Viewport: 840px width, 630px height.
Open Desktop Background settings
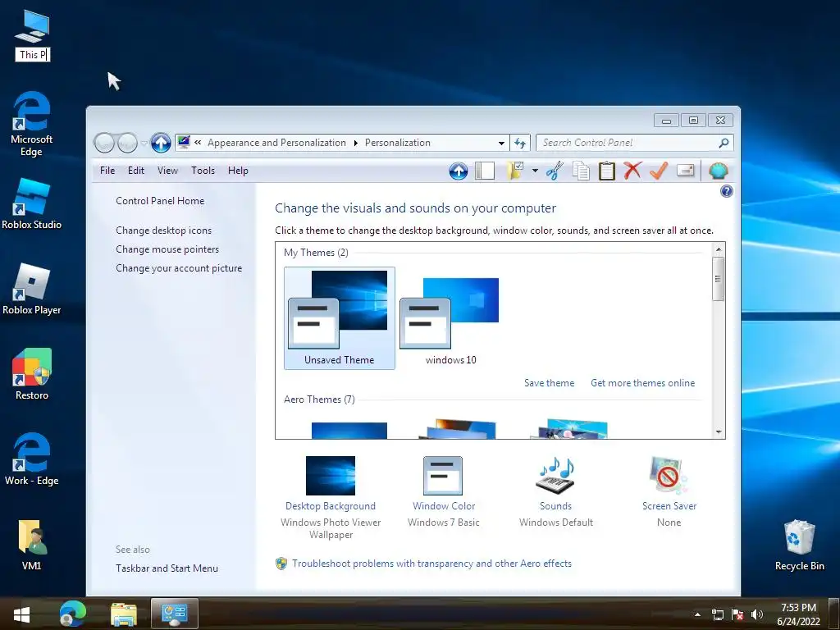[x=331, y=497]
